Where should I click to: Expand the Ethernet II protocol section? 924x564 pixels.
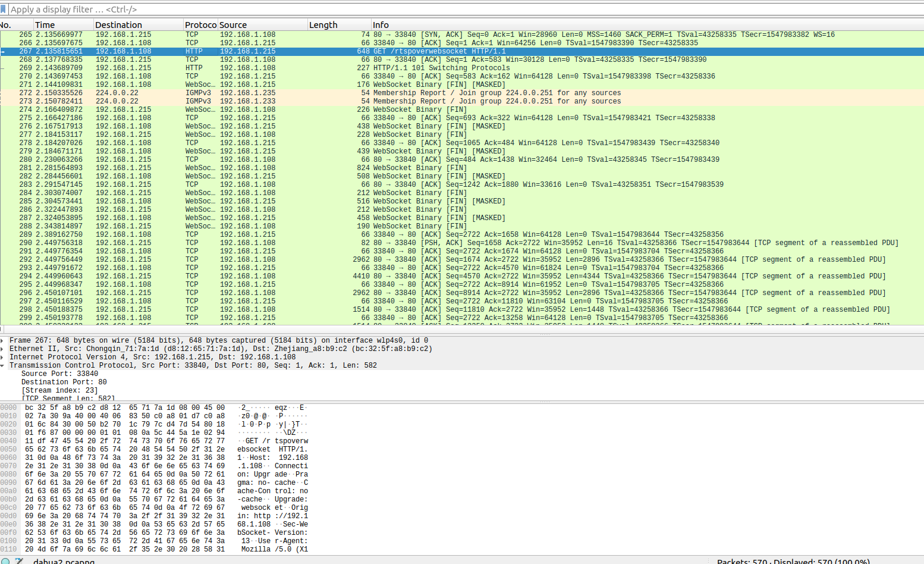(x=4, y=349)
